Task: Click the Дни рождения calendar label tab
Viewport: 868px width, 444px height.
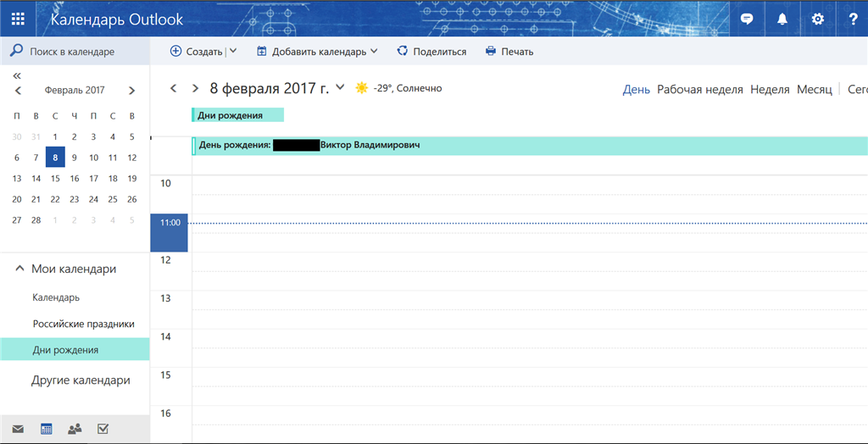Action: [x=237, y=115]
